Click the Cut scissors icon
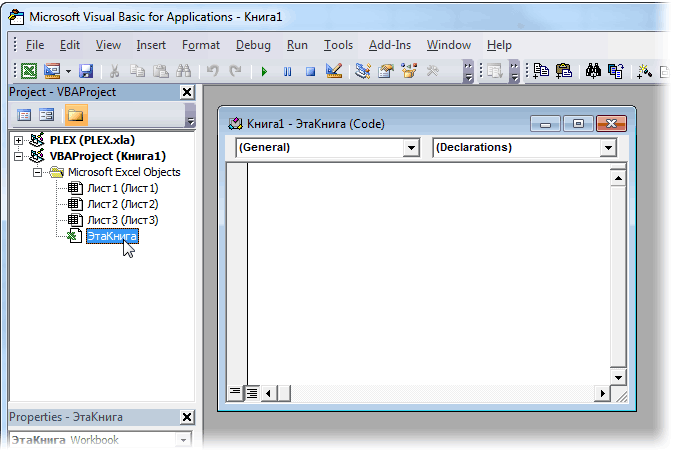This screenshot has width=673, height=450. (x=115, y=71)
